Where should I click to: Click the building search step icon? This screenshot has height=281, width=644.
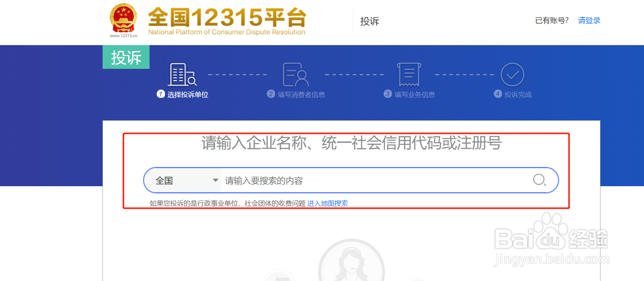(x=182, y=74)
